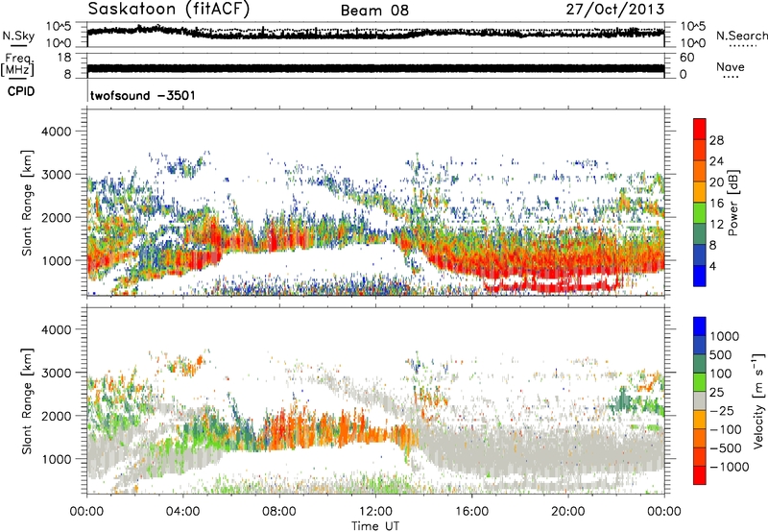Viewport: 768px width, 532px height.
Task: Click the left '10^5' noise axis label
Action: coord(60,26)
